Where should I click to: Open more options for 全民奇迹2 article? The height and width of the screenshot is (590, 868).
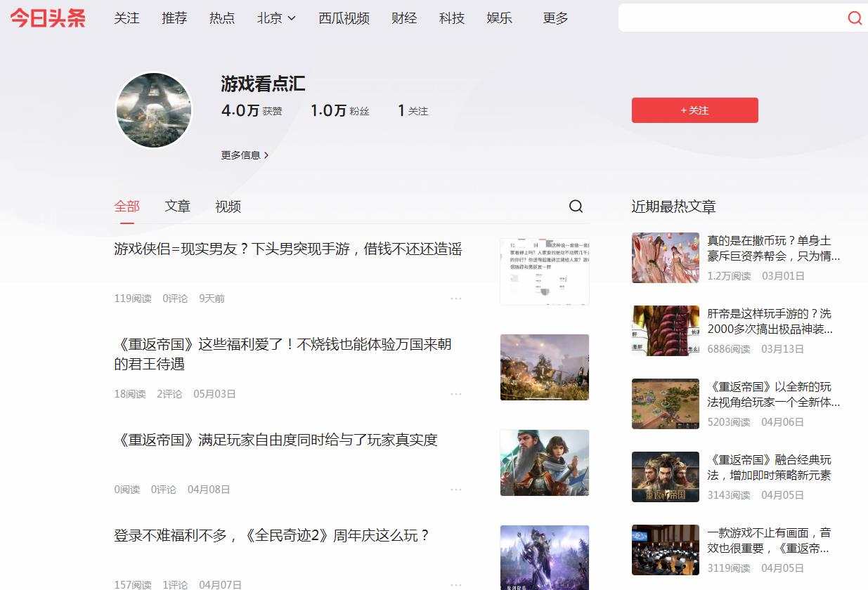pyautogui.click(x=456, y=584)
